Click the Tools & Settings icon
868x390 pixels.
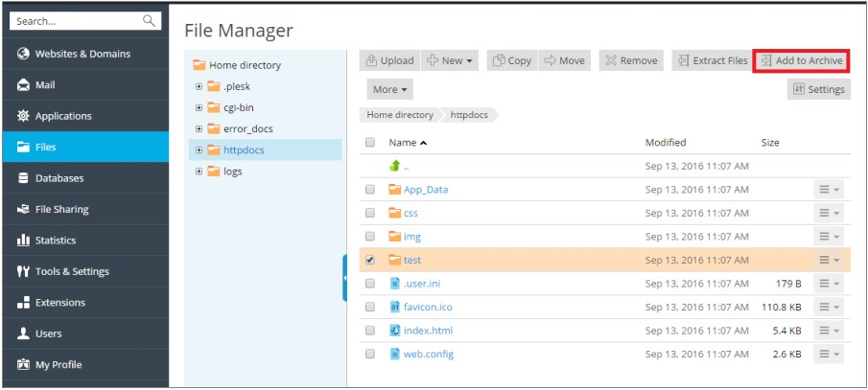point(23,271)
